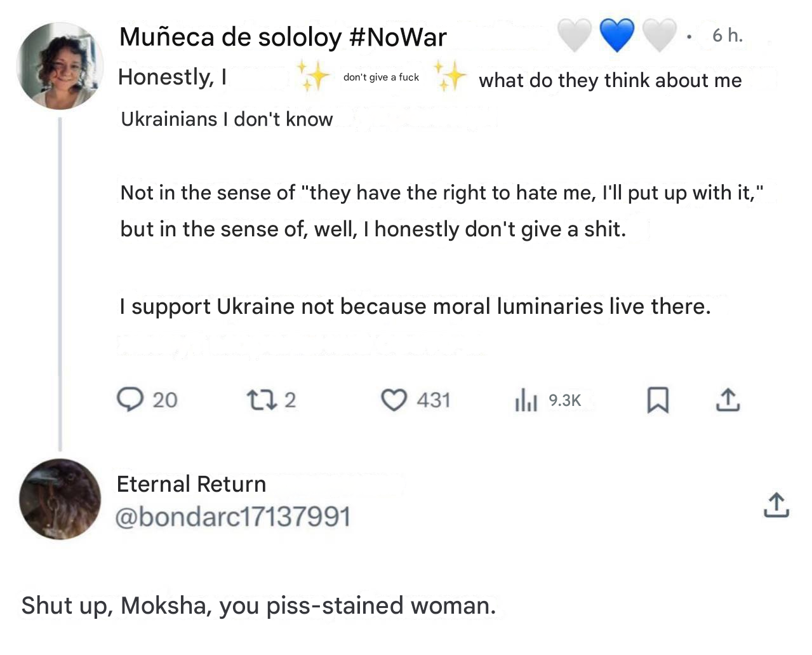Click sparkles emoji before 'what do they think'
The image size is (812, 655).
pyautogui.click(x=450, y=77)
